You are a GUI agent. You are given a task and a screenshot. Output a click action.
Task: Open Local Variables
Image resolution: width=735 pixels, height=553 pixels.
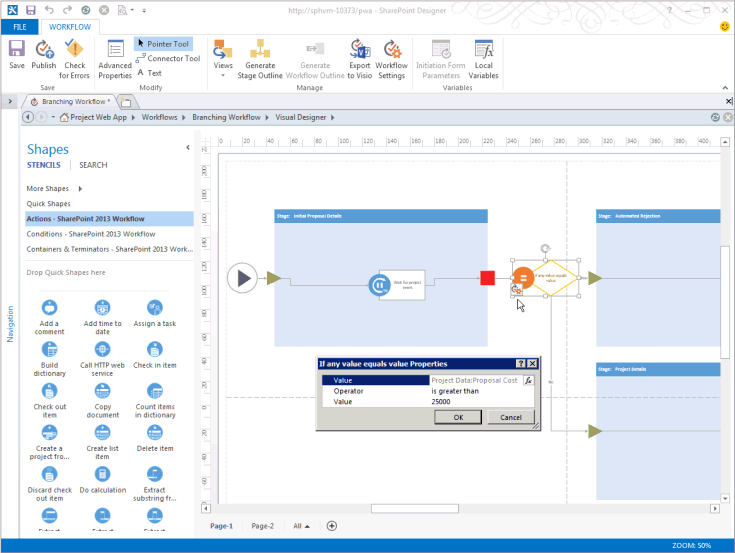[x=484, y=58]
